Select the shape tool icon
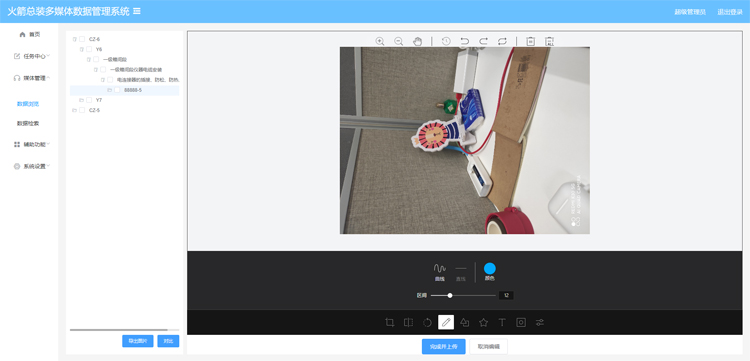 pyautogui.click(x=464, y=322)
